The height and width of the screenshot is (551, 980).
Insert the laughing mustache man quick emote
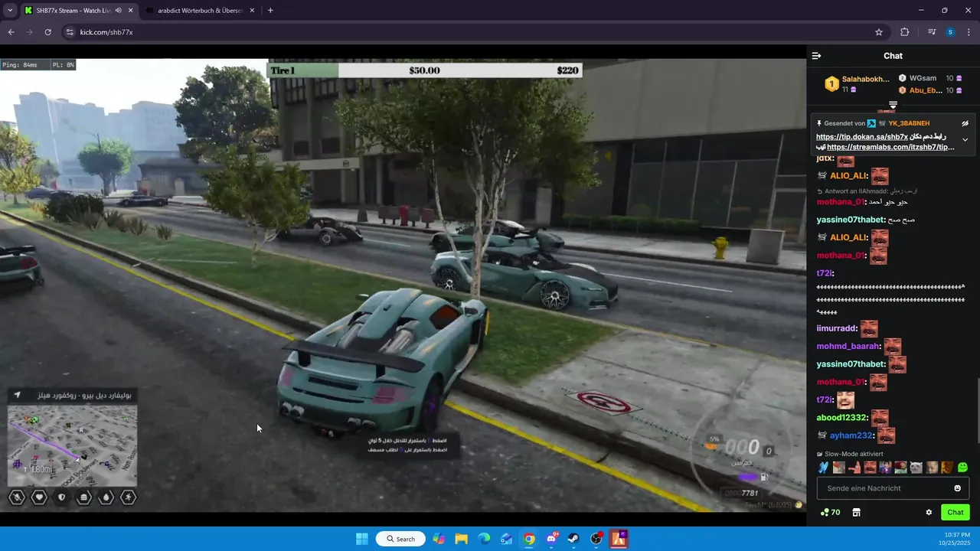(870, 468)
